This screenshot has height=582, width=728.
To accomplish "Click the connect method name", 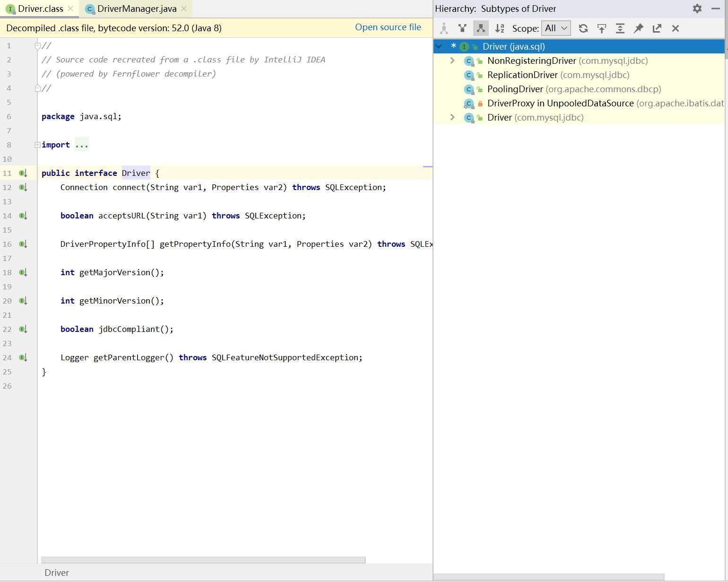I will point(129,187).
